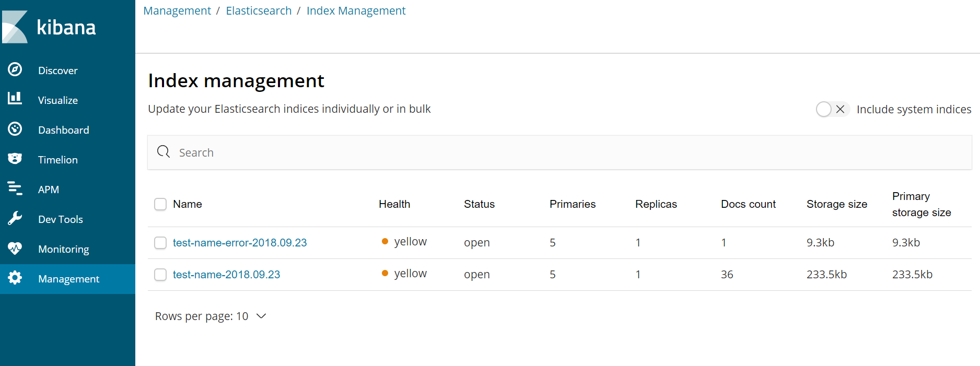
Task: Click the Elasticsearch breadcrumb link
Action: pos(259,10)
